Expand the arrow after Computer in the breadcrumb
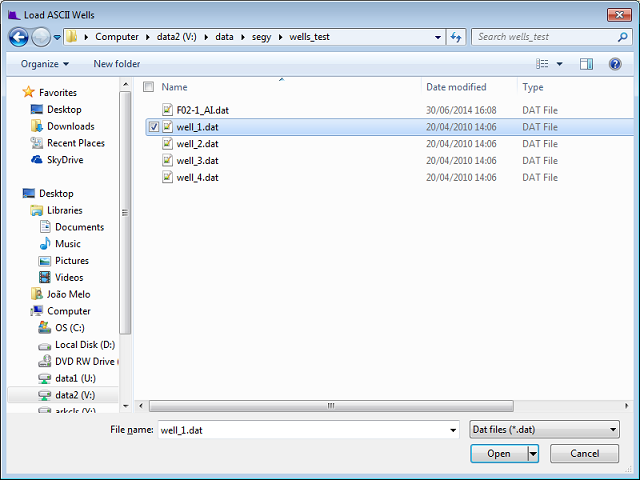Screen dimensions: 640x480 point(148,37)
